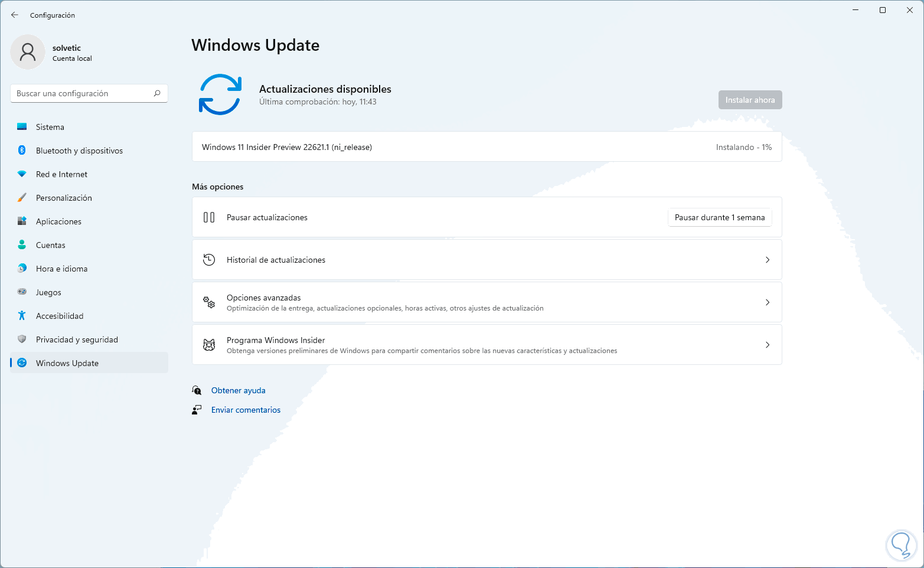Image resolution: width=924 pixels, height=568 pixels.
Task: Click the back arrow next to Configuración
Action: tap(15, 15)
